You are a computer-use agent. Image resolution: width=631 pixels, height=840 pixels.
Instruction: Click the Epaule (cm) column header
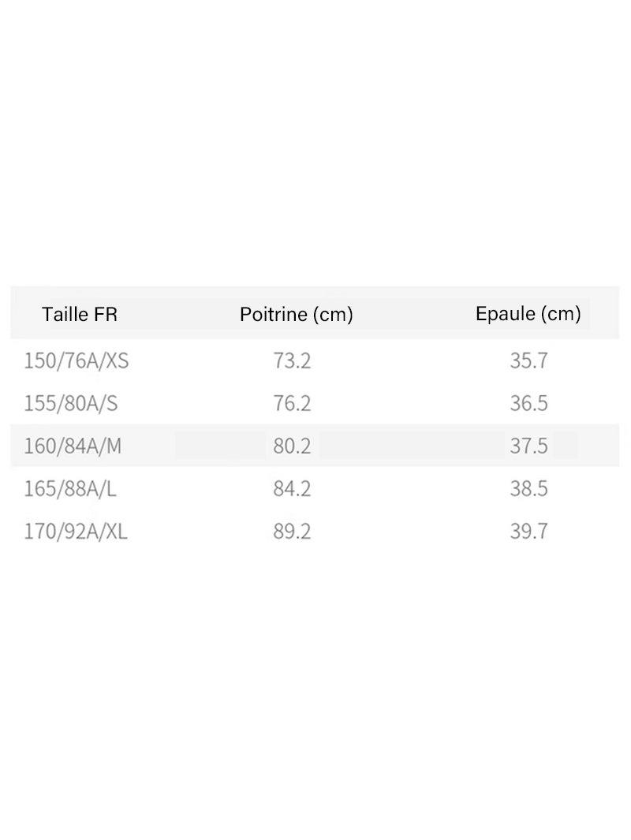(x=528, y=314)
